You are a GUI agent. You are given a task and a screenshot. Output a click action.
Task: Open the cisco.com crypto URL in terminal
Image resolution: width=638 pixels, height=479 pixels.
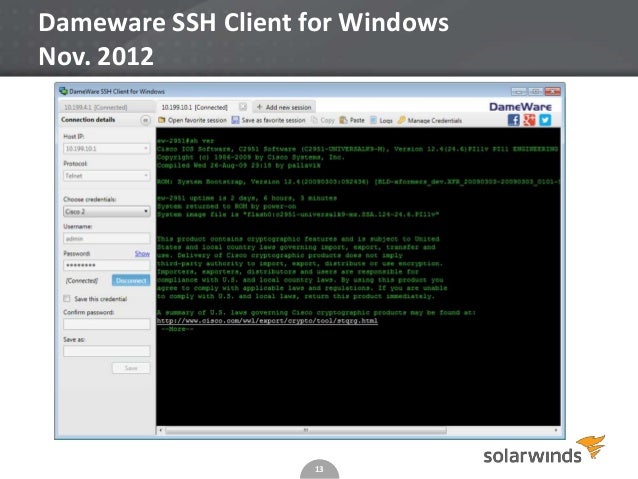[267, 321]
